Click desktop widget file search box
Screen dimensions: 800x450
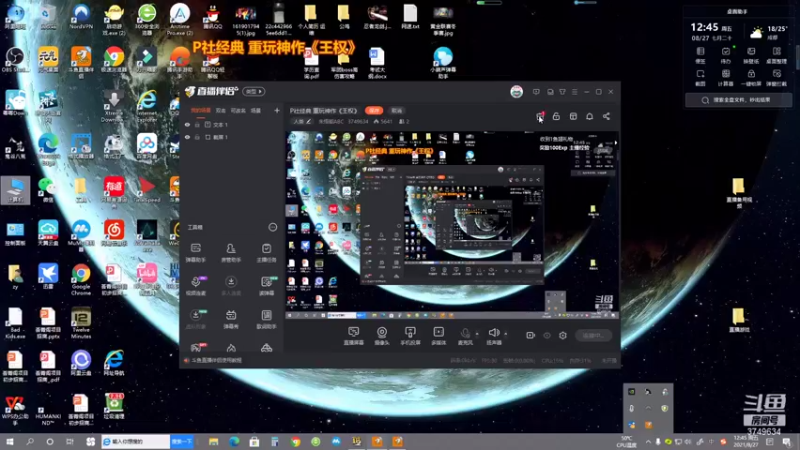click(x=738, y=100)
